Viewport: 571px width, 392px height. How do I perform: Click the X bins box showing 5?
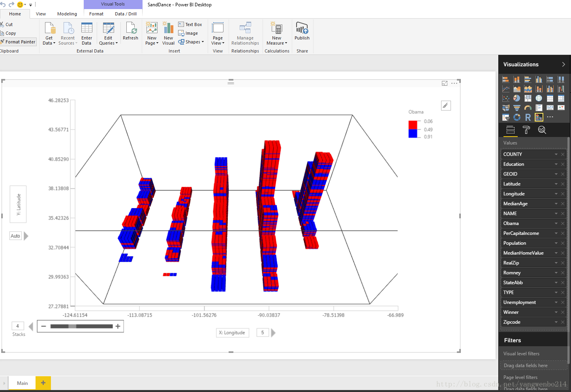[x=263, y=332]
